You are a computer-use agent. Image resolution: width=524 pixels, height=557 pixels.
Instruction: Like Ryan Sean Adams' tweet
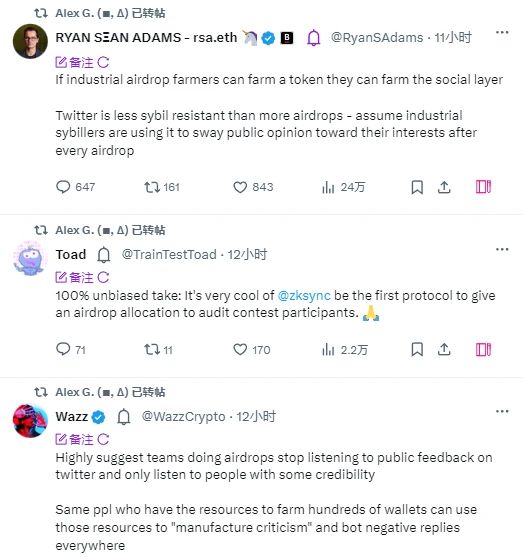(x=253, y=187)
